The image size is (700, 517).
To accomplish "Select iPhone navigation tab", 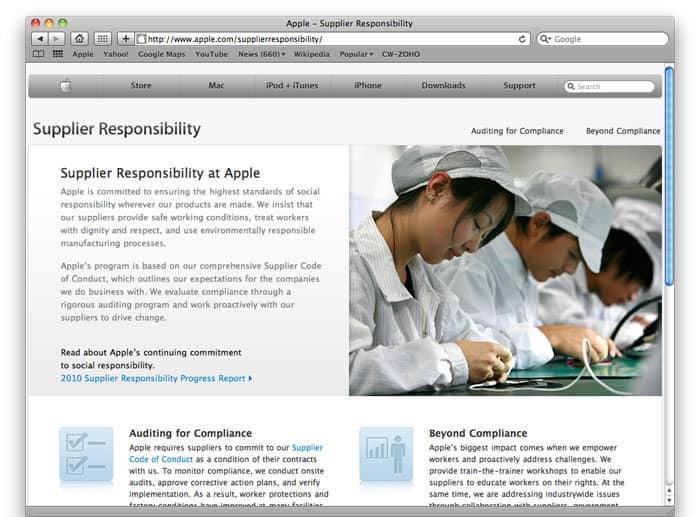I will (x=368, y=85).
